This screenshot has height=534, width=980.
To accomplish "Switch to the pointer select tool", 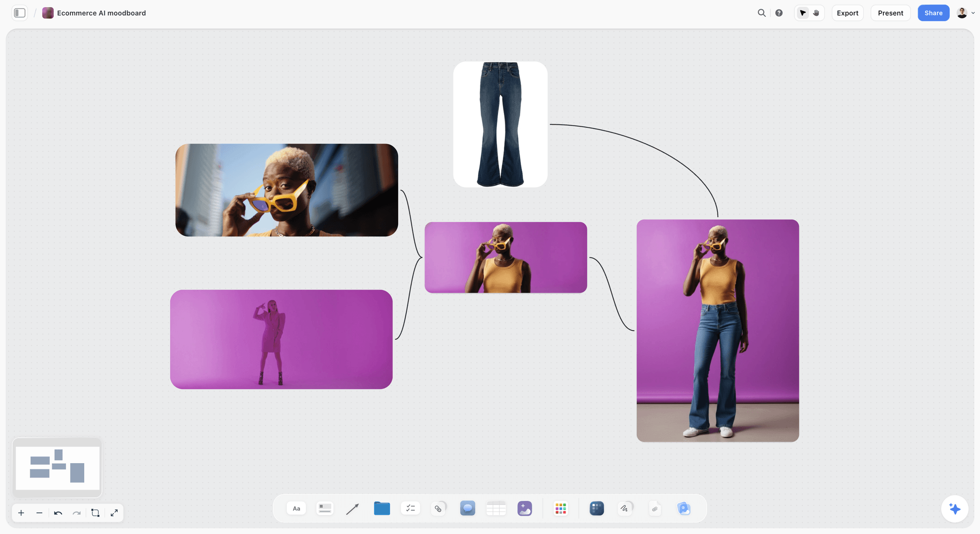I will tap(803, 13).
